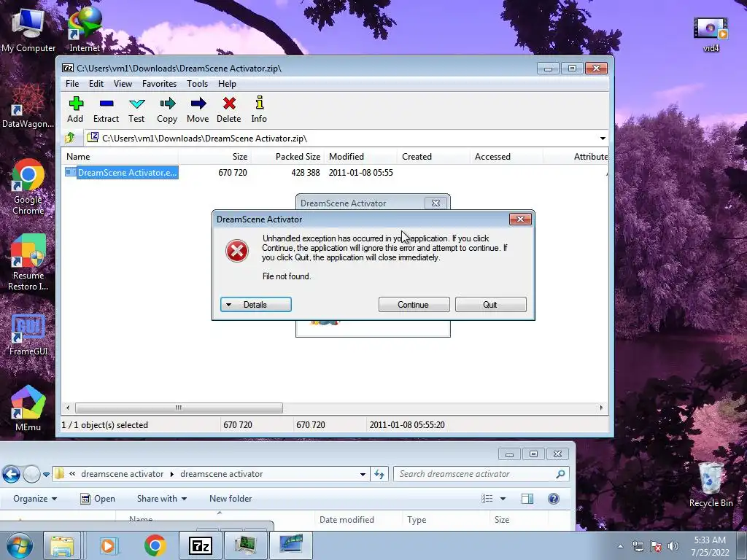Screen dimensions: 747x560
Task: Sort by the Modified column
Action: click(360, 157)
